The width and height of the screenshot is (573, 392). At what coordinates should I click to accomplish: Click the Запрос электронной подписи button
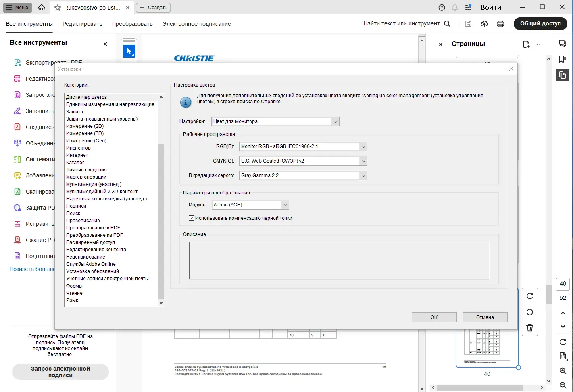click(x=60, y=372)
